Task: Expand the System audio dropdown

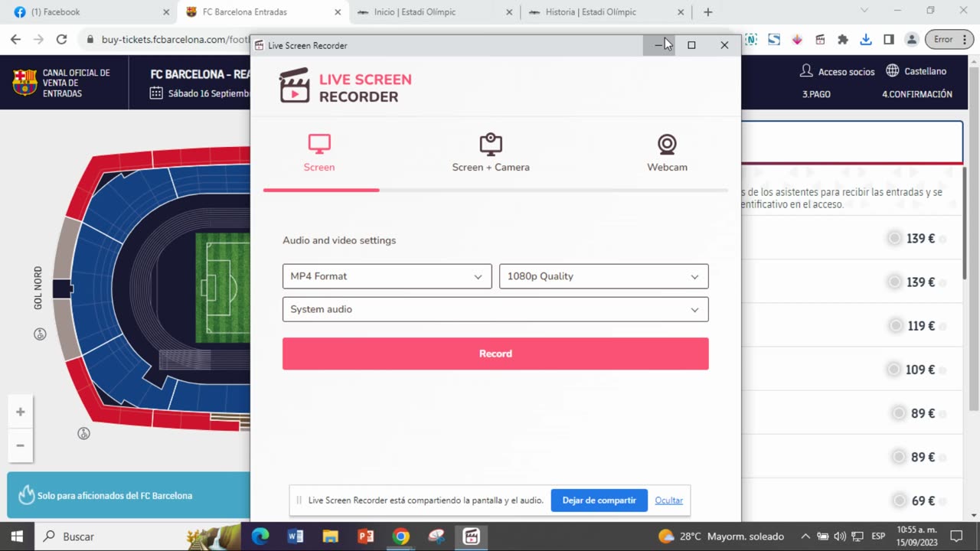Action: coord(495,309)
